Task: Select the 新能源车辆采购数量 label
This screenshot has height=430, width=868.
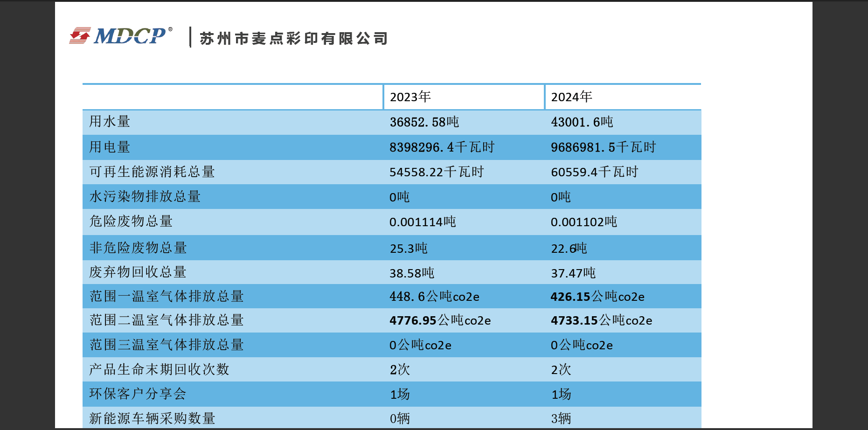Action: pyautogui.click(x=152, y=418)
